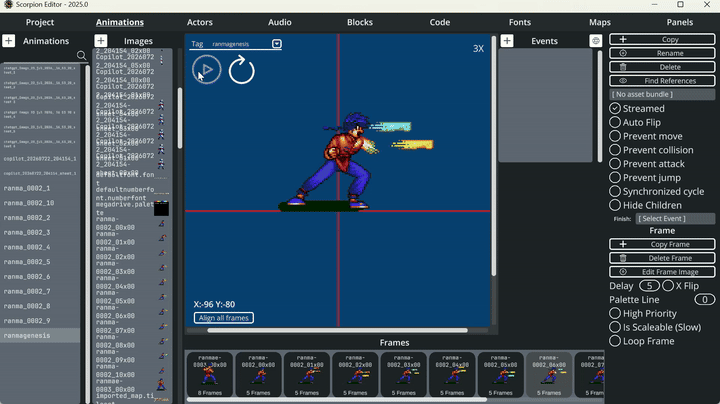Enable Prevent move
The height and width of the screenshot is (404, 720).
615,136
